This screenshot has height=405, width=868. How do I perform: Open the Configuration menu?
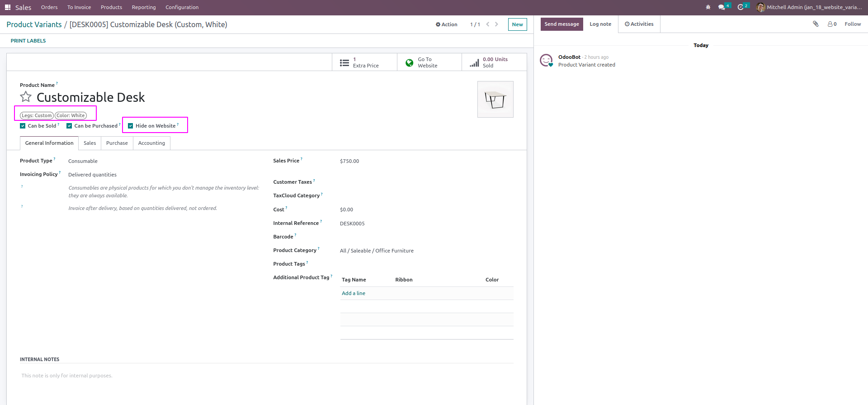(x=182, y=7)
